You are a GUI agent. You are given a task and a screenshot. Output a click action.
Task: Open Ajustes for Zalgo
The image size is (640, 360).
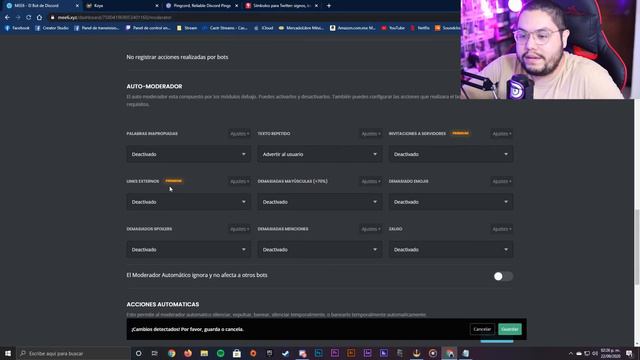pyautogui.click(x=502, y=229)
